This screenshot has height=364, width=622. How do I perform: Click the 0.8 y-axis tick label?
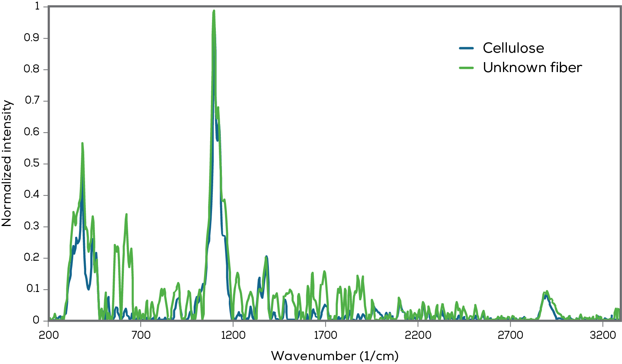tap(32, 69)
